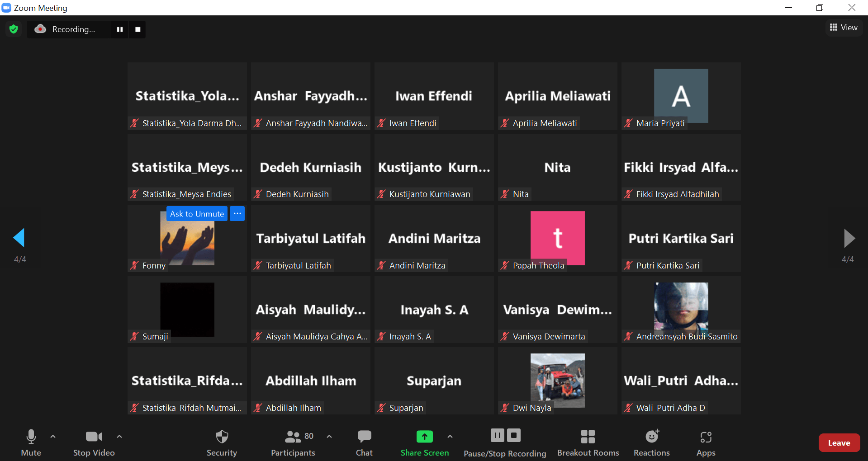Open the View layout menu

click(844, 28)
